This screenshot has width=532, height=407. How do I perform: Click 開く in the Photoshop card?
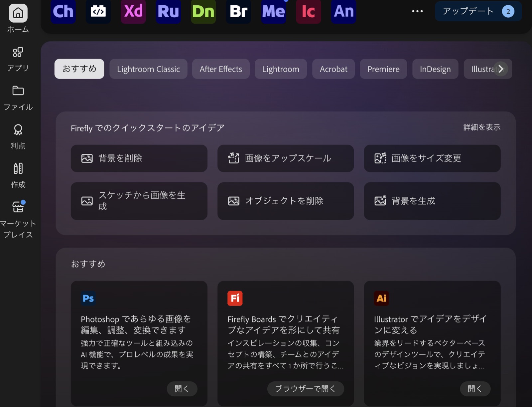[182, 389]
